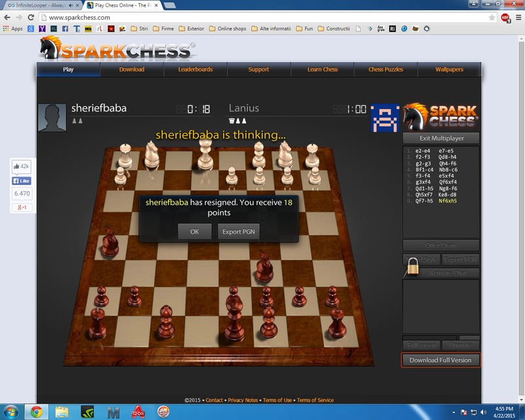Click the bookmark star in the address bar
The image size is (525, 420).
[492, 18]
